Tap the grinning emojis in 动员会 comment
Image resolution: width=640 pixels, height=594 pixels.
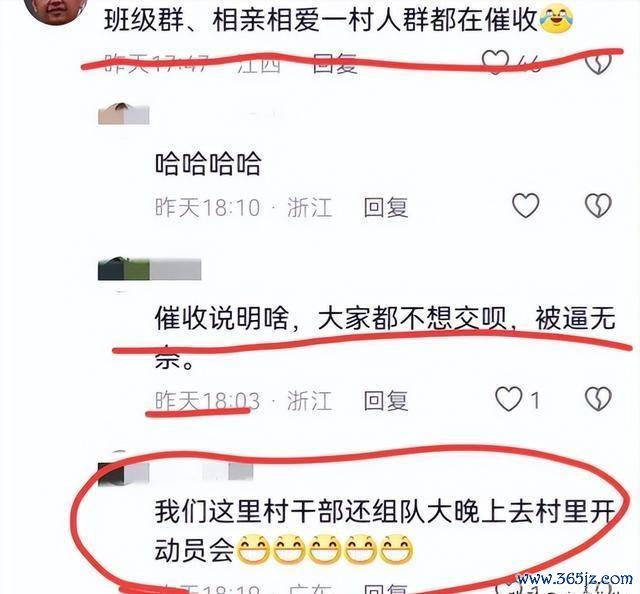point(324,550)
